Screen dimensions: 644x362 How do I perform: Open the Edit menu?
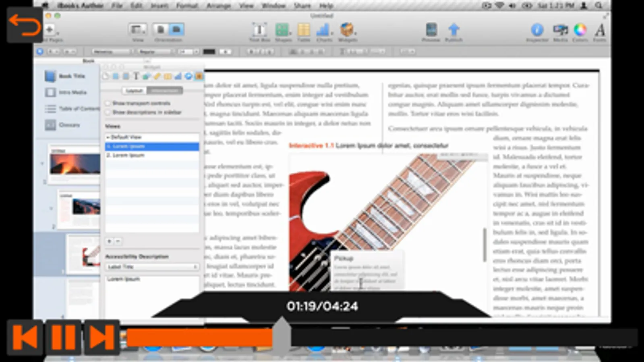coord(136,6)
